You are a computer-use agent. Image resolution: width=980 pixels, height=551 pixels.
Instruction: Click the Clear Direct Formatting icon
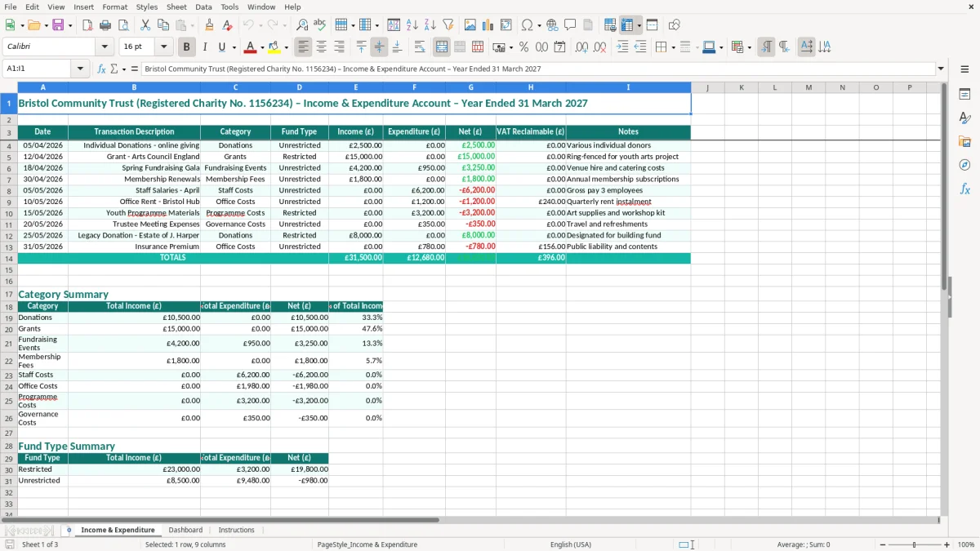click(226, 25)
